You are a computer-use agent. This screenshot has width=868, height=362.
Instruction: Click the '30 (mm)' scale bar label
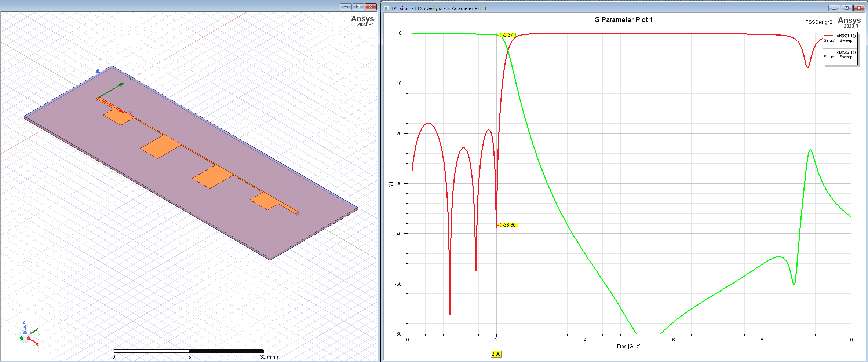pyautogui.click(x=269, y=357)
